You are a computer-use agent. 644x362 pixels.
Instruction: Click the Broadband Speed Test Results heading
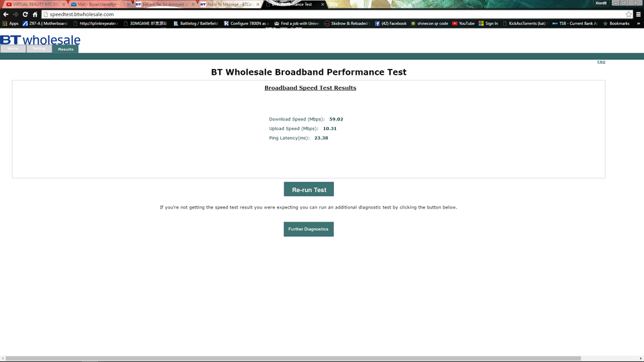[310, 88]
